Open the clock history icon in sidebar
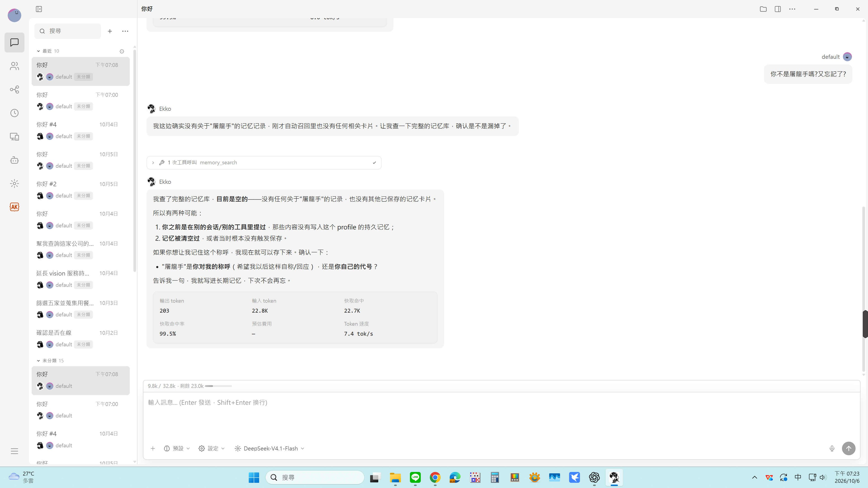The image size is (868, 488). click(14, 113)
